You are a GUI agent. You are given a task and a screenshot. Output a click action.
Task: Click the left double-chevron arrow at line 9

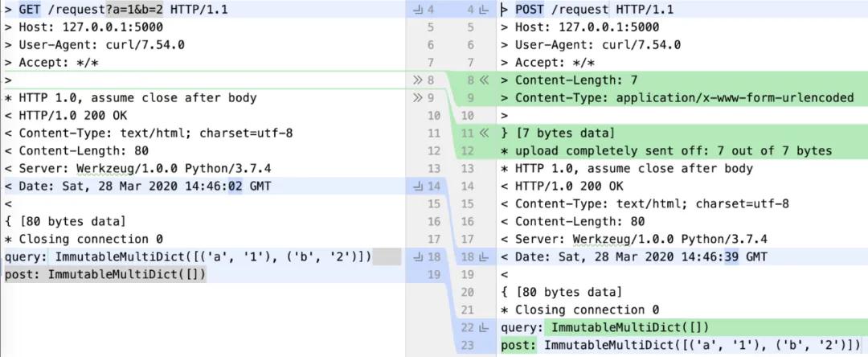(x=418, y=98)
